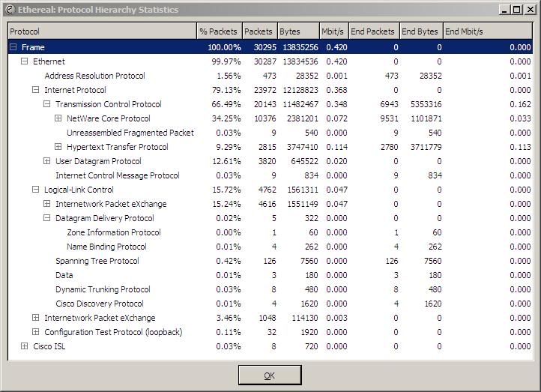Expand Internetwork Packet eXchange under Logical-Link Control
Screen dimensions: 541x392
[47, 204]
